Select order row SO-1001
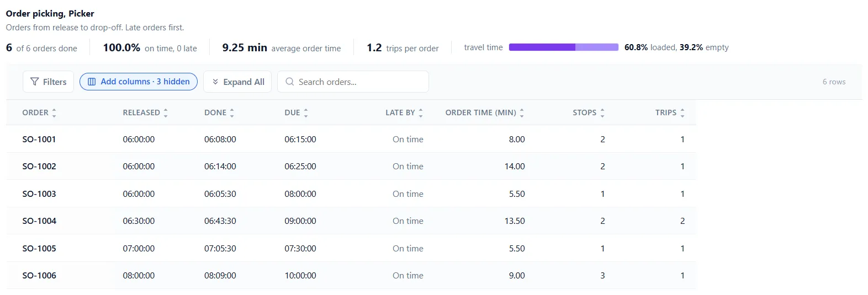Image resolution: width=868 pixels, height=295 pixels. click(x=351, y=139)
